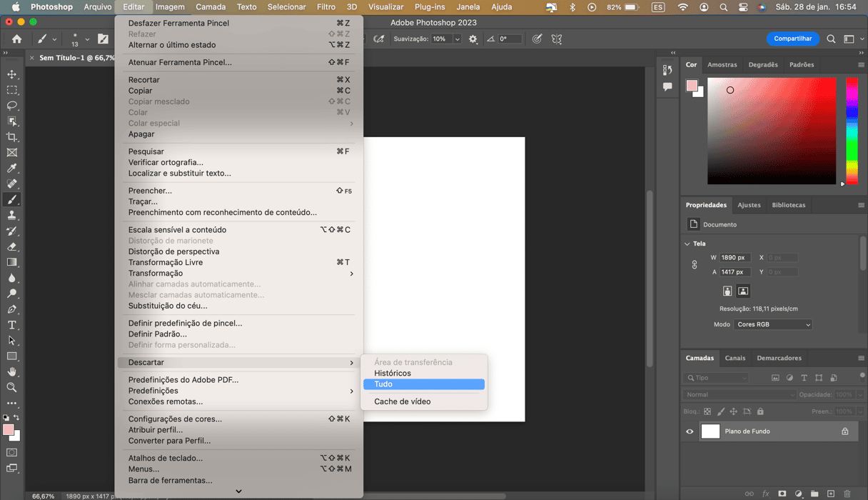Viewport: 868px width, 500px height.
Task: Collapse the Tela section
Action: pyautogui.click(x=687, y=244)
